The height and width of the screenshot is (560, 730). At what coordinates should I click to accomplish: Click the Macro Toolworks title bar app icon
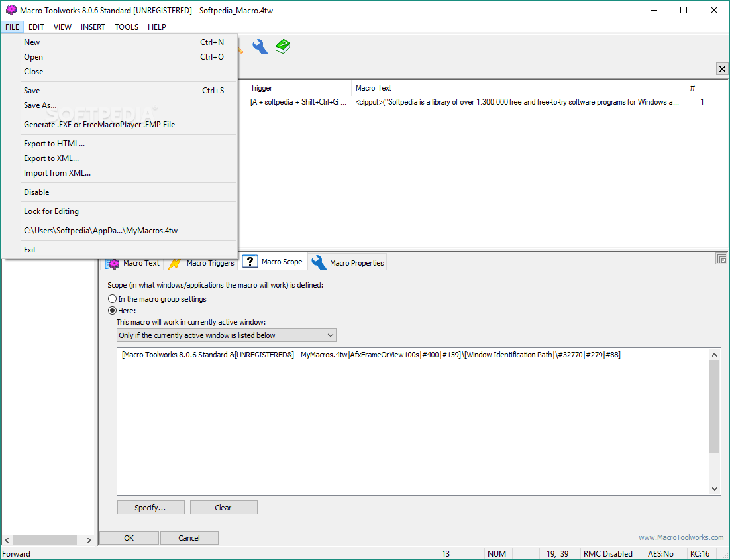click(11, 10)
